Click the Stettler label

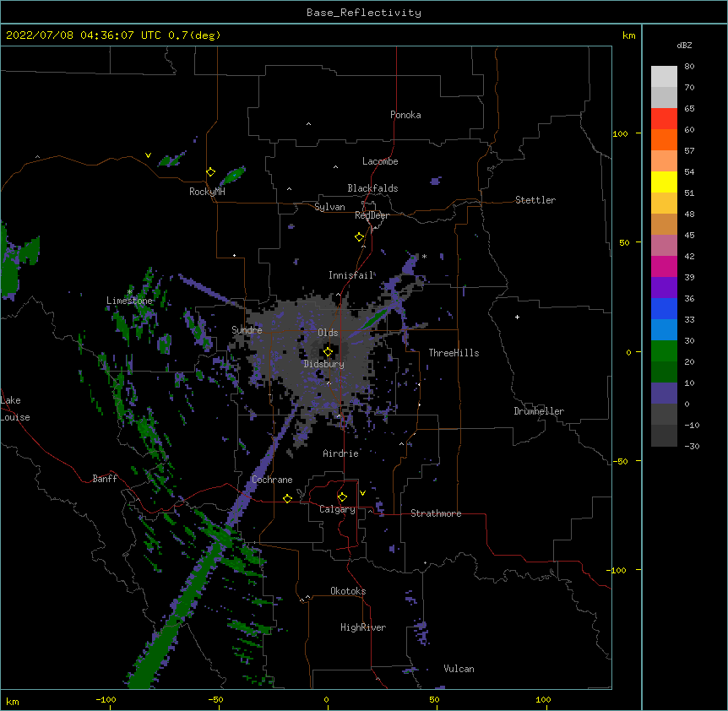[x=535, y=200]
